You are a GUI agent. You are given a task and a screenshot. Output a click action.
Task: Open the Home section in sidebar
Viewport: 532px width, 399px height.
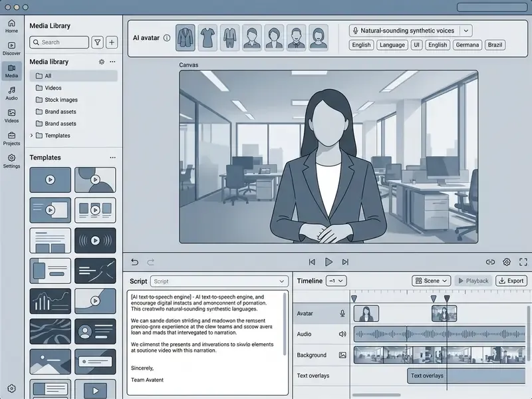pyautogui.click(x=11, y=26)
